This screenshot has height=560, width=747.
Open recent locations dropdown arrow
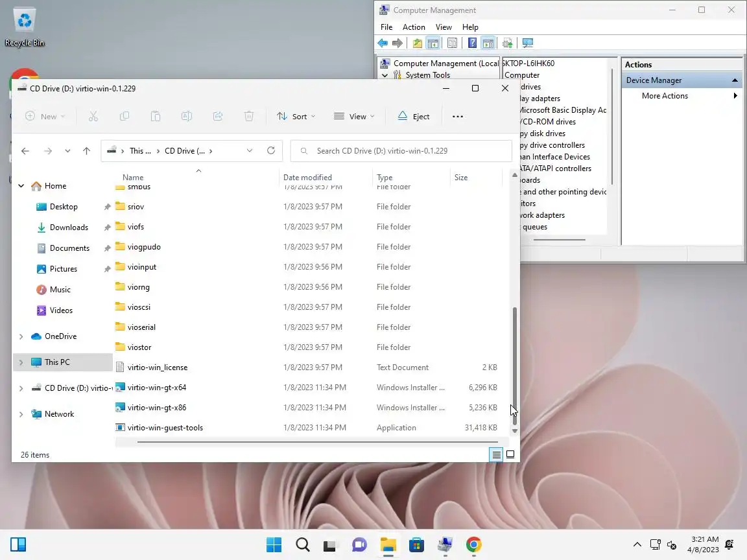click(67, 151)
